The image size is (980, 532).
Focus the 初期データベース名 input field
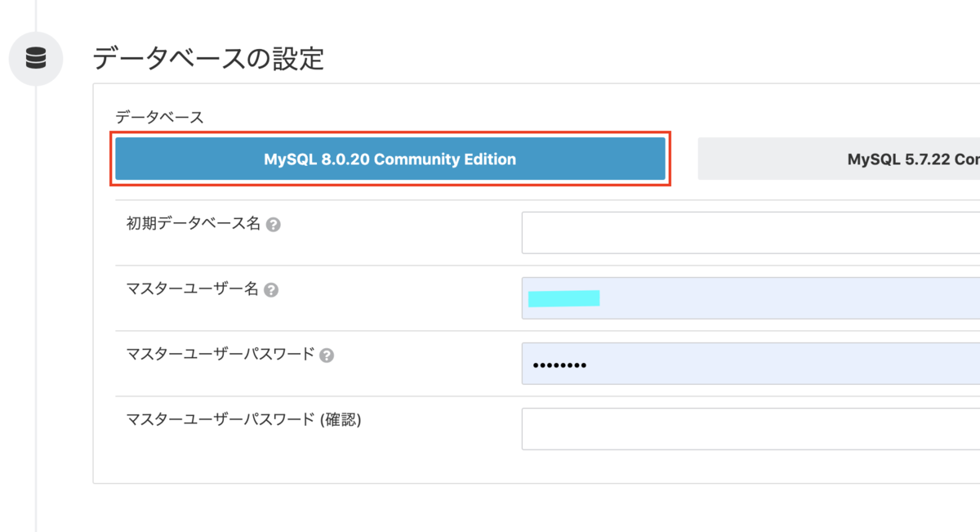point(751,233)
